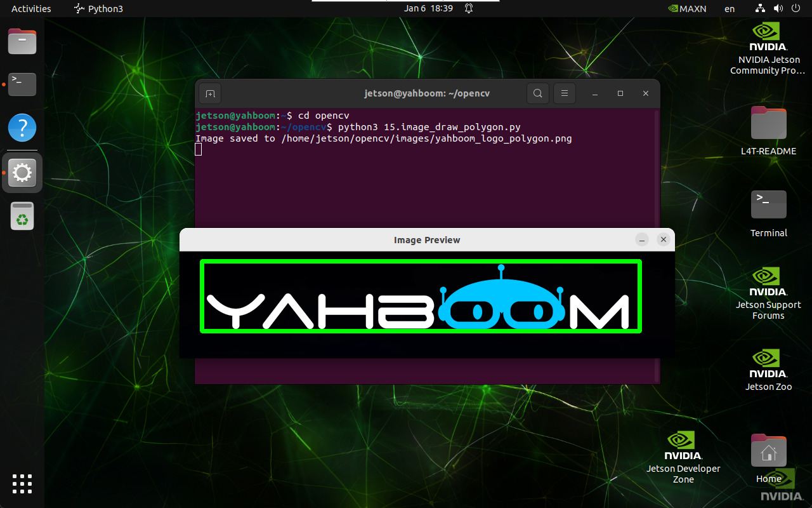
Task: Open Activities overview
Action: pos(31,9)
